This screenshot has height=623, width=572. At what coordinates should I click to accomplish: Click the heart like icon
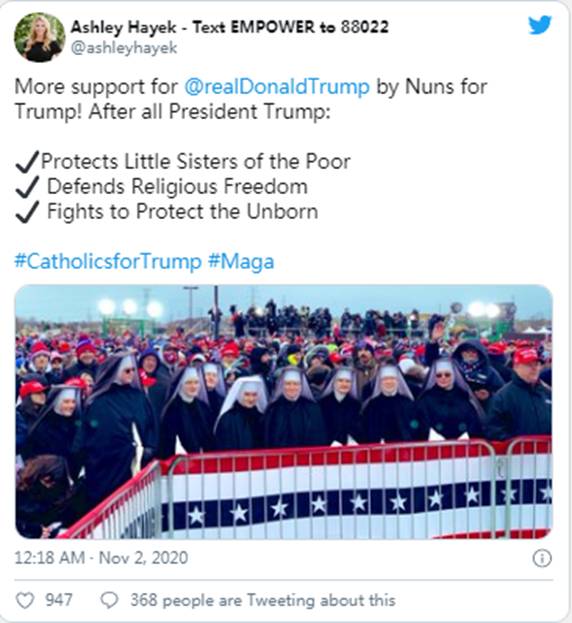25,600
